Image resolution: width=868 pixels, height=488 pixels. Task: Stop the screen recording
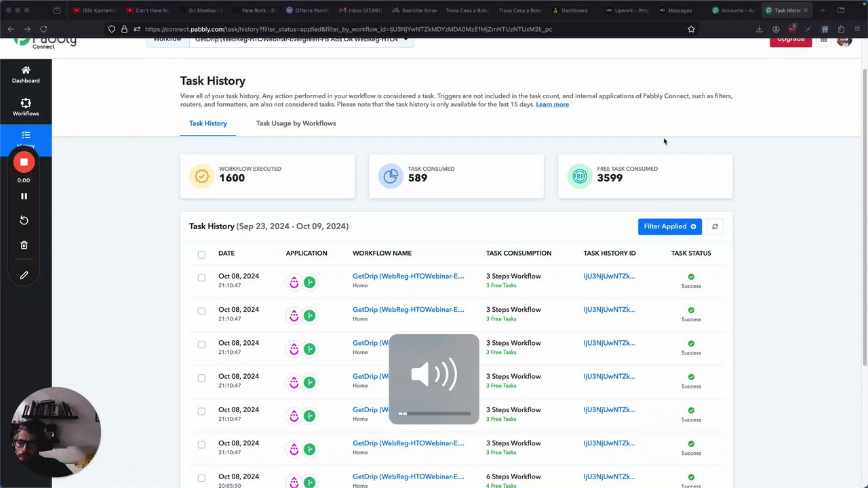click(24, 162)
